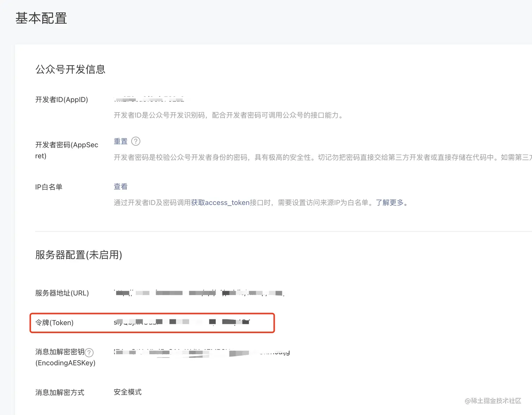
Task: Click the 了解更多 link
Action: point(389,203)
